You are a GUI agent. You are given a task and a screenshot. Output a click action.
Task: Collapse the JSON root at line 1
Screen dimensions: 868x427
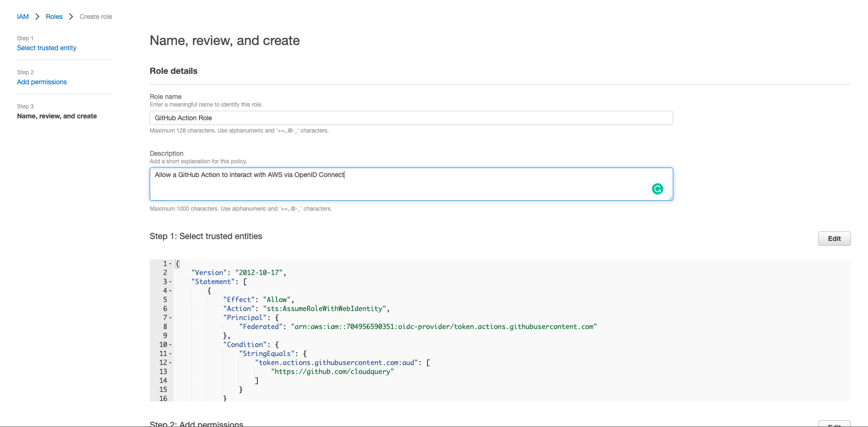click(x=171, y=264)
